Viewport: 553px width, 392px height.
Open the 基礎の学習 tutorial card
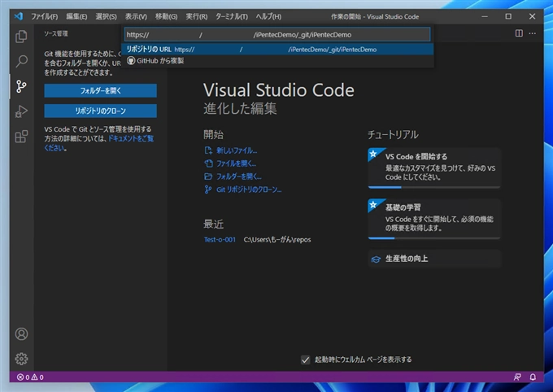coord(434,219)
